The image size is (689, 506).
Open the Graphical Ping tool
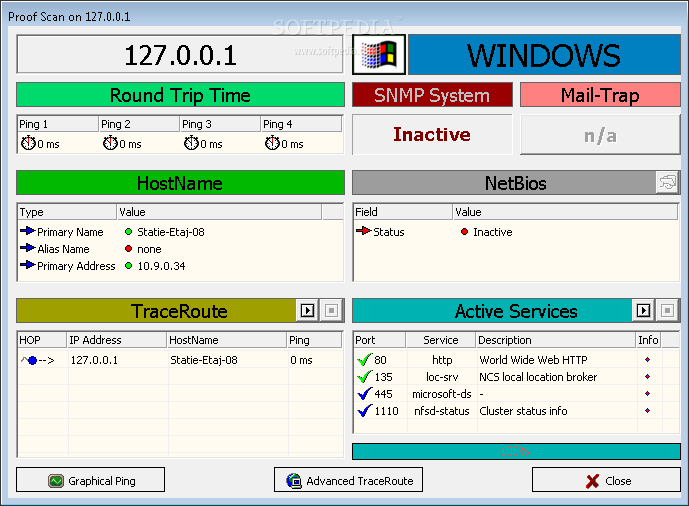pyautogui.click(x=91, y=480)
